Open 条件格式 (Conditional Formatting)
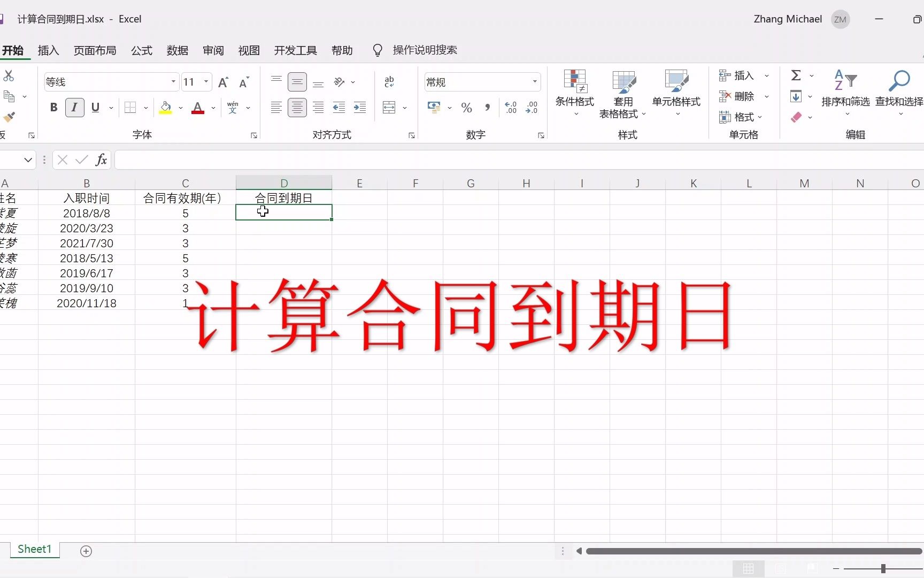The height and width of the screenshot is (578, 924). click(x=574, y=92)
